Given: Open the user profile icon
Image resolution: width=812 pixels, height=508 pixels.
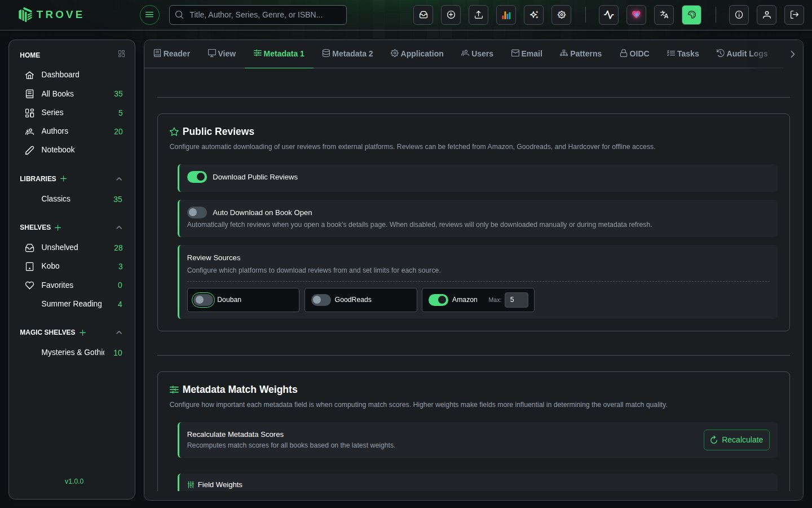Looking at the screenshot, I should click(x=766, y=15).
